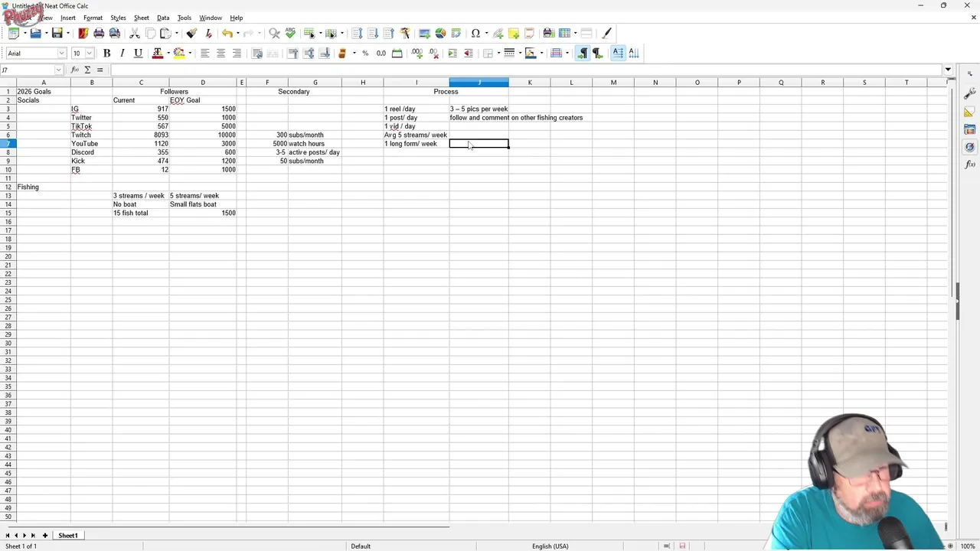Image resolution: width=980 pixels, height=551 pixels.
Task: Open the Data menu
Action: pyautogui.click(x=163, y=18)
